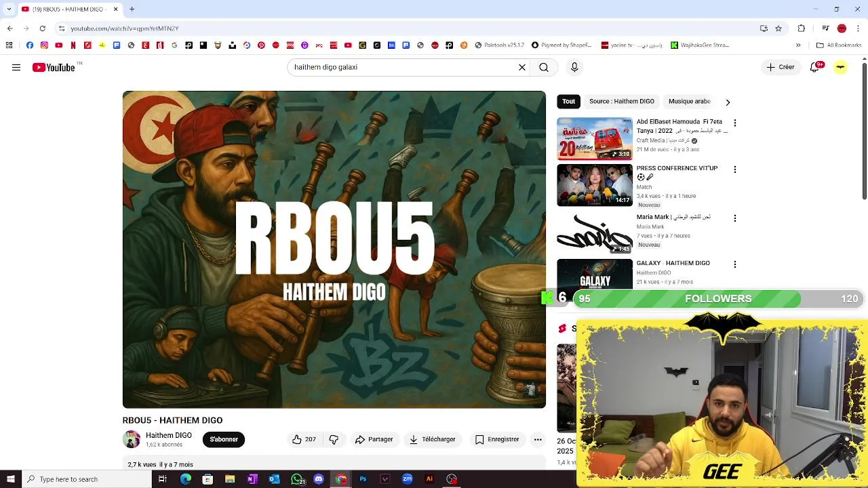This screenshot has height=488, width=868.
Task: Go back in browser history
Action: [9, 28]
